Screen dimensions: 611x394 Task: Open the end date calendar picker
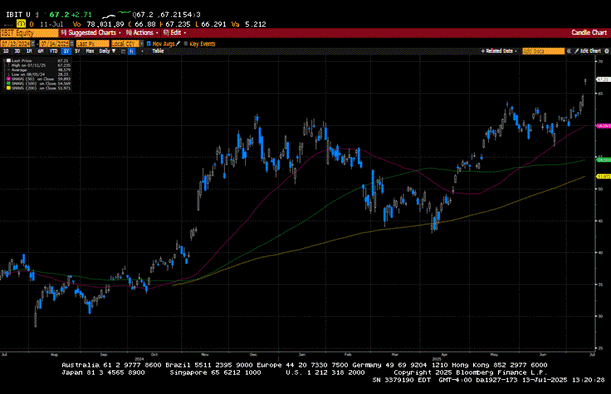(72, 44)
